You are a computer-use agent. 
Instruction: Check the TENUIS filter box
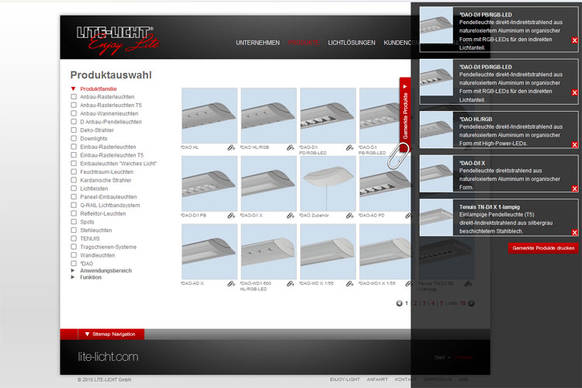click(x=73, y=238)
